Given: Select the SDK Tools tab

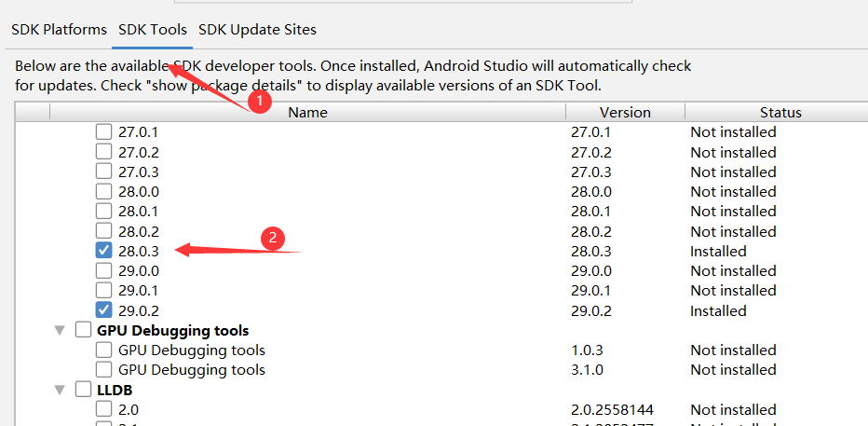Looking at the screenshot, I should coord(152,29).
